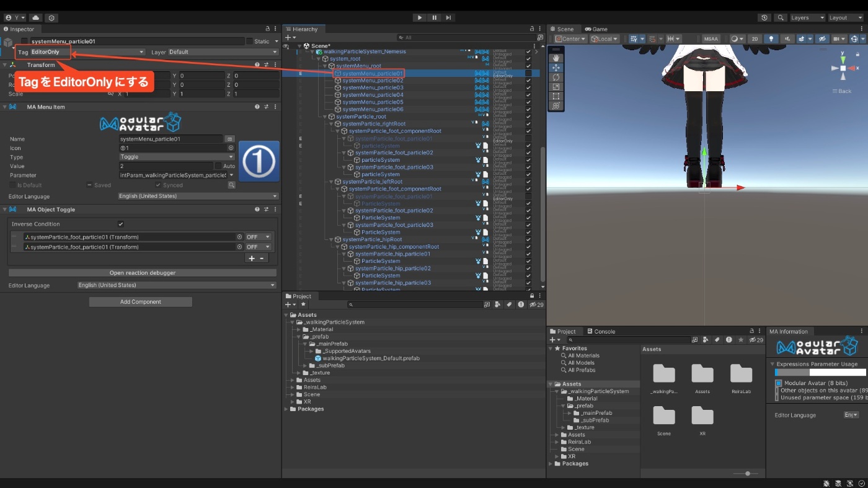Open the Unity cloud services icon

[35, 18]
